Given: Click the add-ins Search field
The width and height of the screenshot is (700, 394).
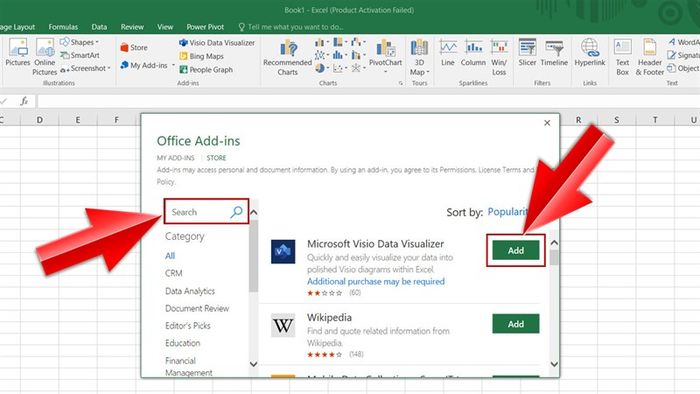Looking at the screenshot, I should [x=206, y=212].
